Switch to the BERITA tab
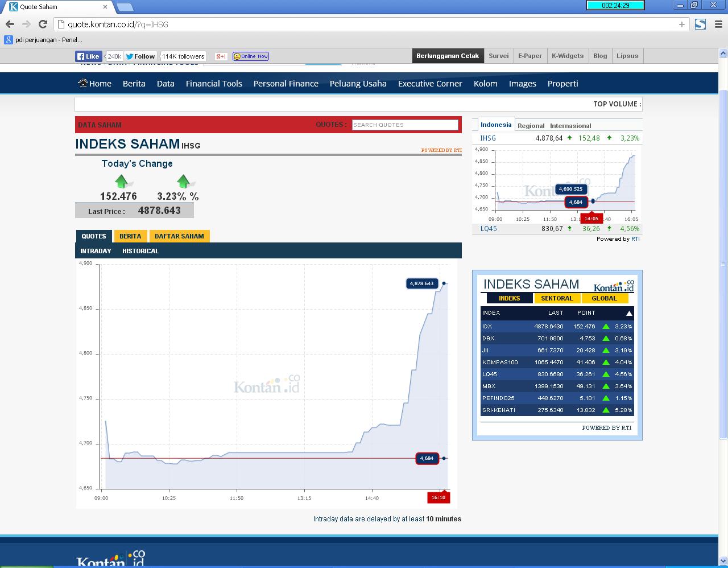The image size is (728, 568). 130,236
